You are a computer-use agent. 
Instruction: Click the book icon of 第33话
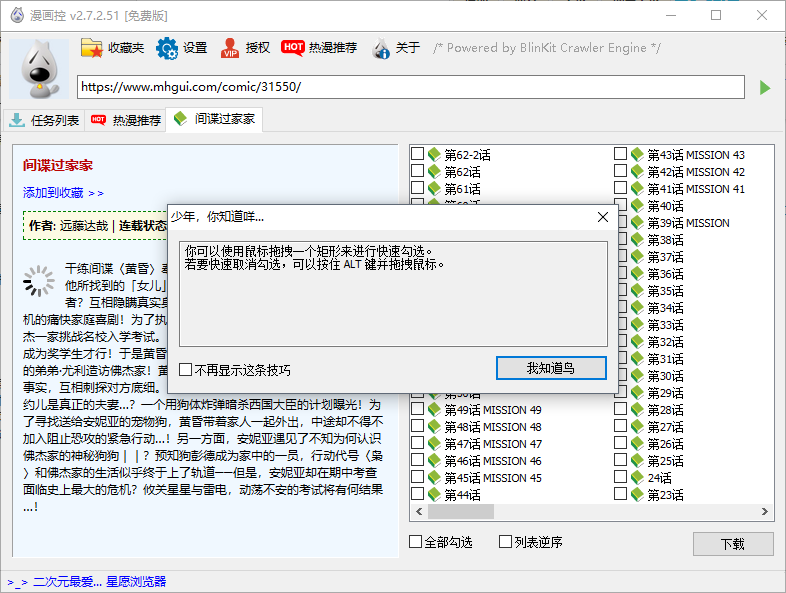pyautogui.click(x=637, y=325)
